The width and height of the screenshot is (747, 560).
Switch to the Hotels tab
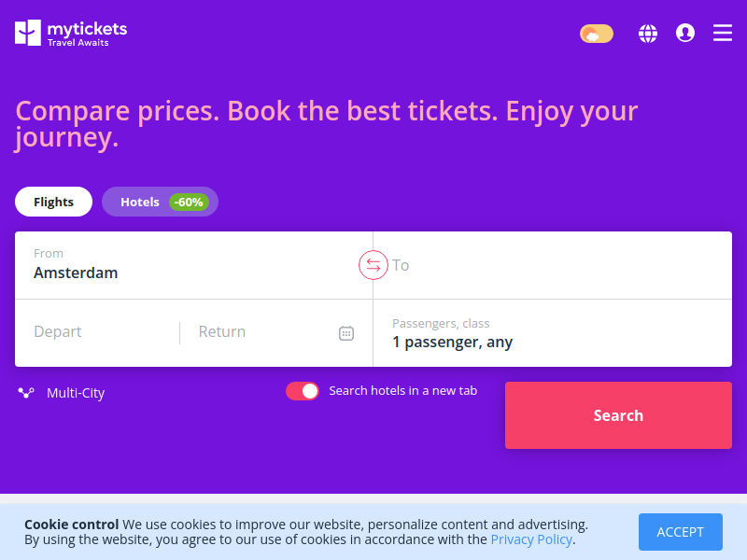point(160,202)
